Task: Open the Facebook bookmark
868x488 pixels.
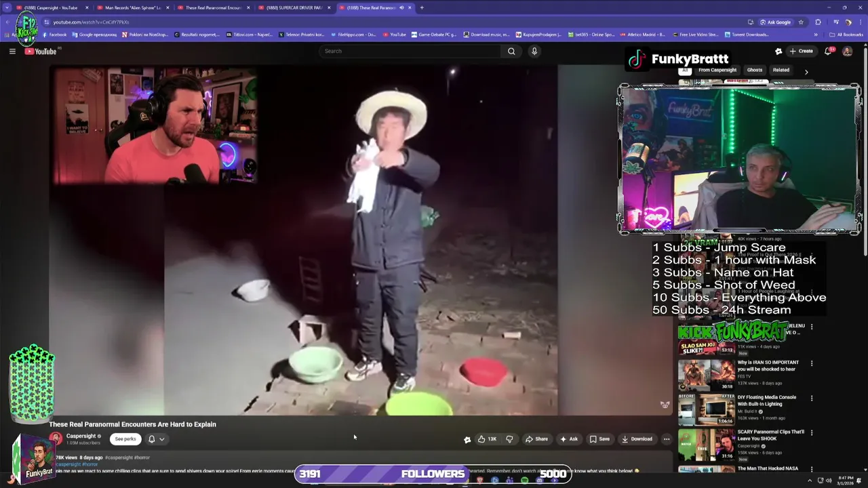Action: tap(54, 35)
